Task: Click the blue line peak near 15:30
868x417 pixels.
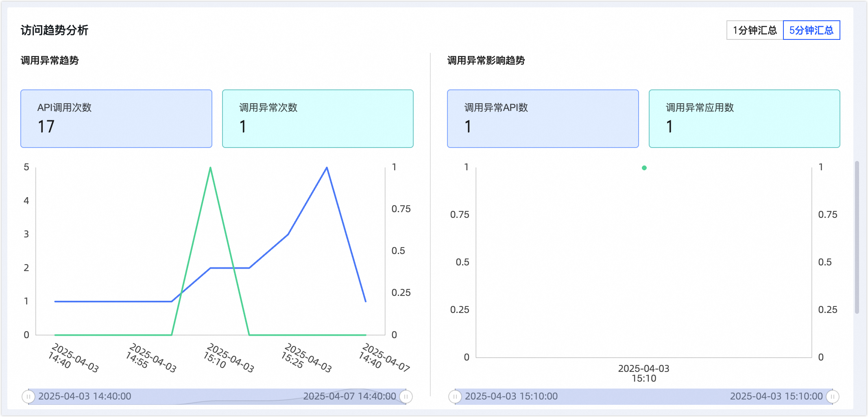Action: (327, 168)
